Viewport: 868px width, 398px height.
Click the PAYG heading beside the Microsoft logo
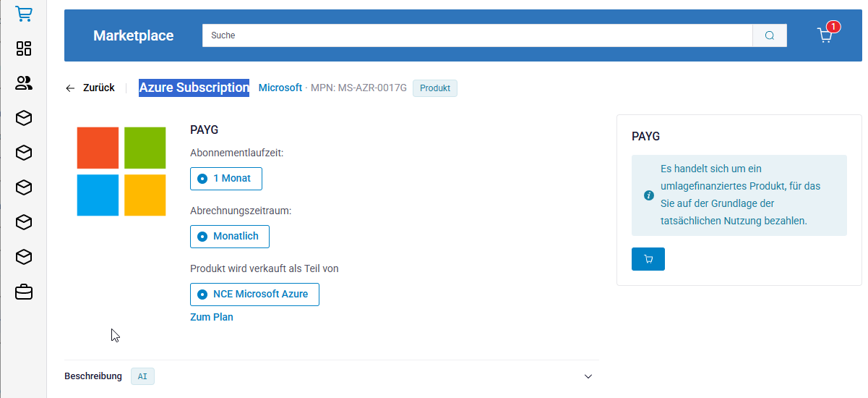(x=204, y=130)
